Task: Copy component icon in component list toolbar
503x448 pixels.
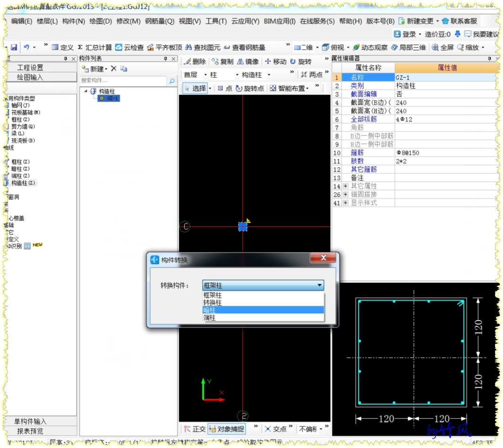Action: pyautogui.click(x=124, y=69)
